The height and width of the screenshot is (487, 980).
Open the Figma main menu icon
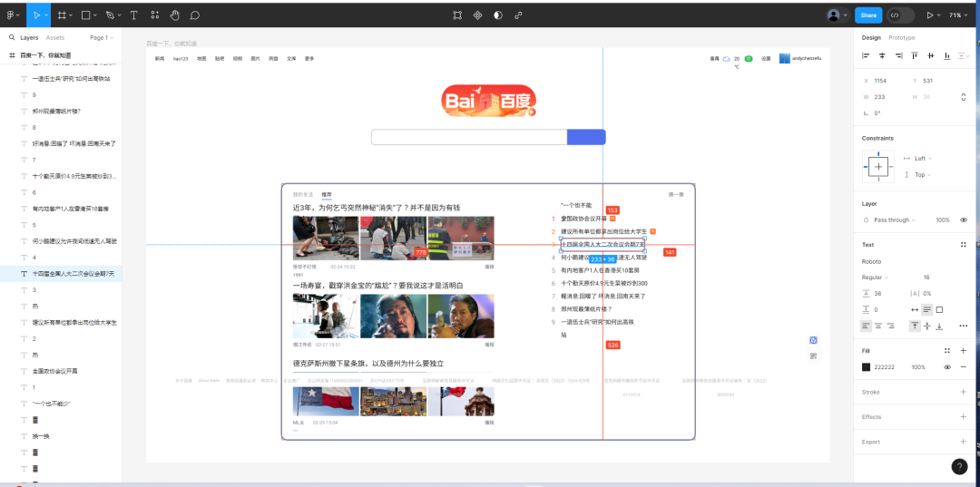click(x=10, y=15)
